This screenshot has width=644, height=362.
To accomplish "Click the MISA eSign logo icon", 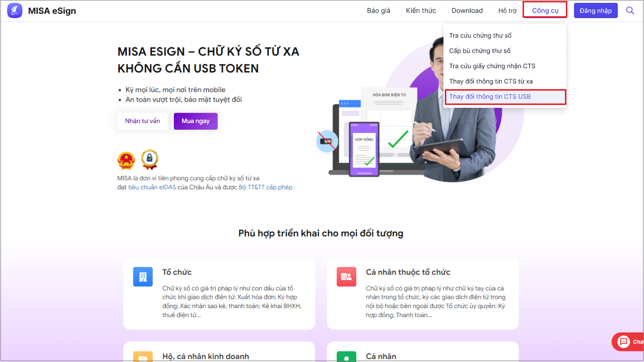I will pyautogui.click(x=15, y=10).
